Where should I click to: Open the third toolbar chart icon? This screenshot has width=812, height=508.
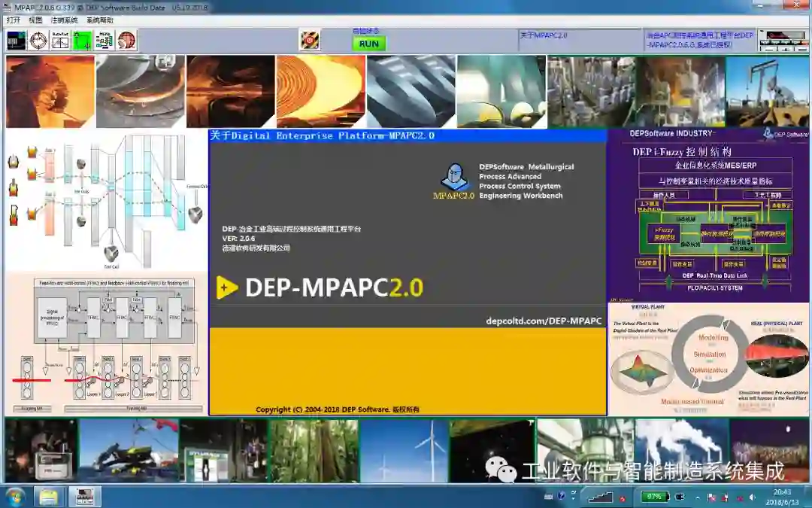[x=60, y=41]
